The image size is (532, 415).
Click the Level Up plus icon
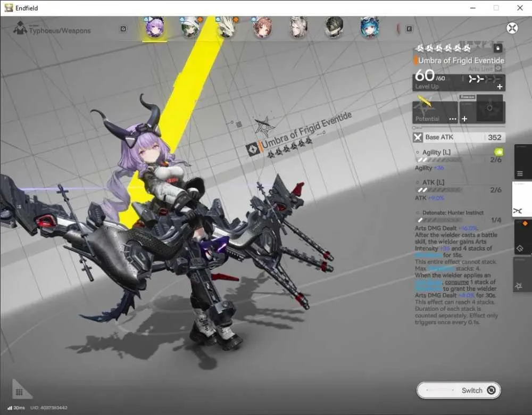tap(500, 87)
